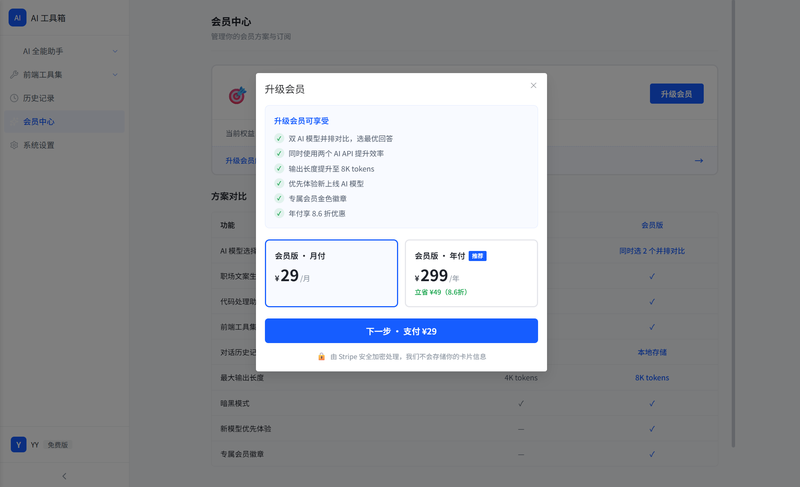Viewport: 800px width, 487px height.
Task: Click the 8K tokens cell
Action: [652, 378]
